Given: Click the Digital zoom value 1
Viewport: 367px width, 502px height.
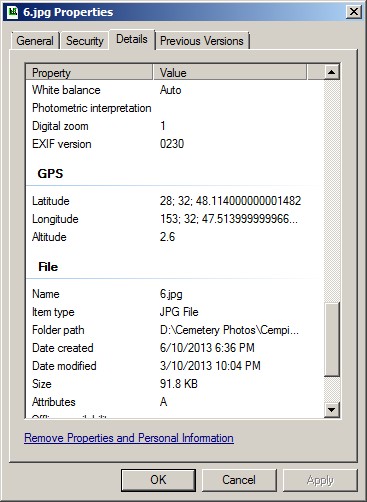Looking at the screenshot, I should point(163,126).
